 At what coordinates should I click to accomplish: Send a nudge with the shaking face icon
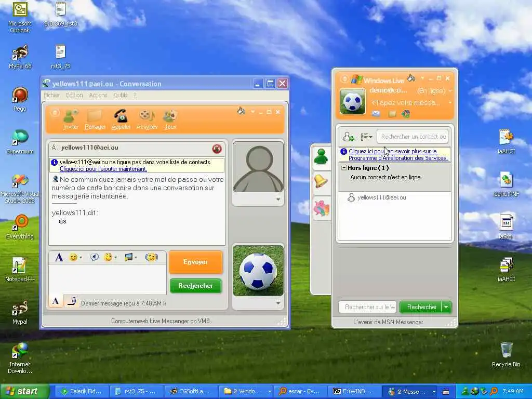152,258
